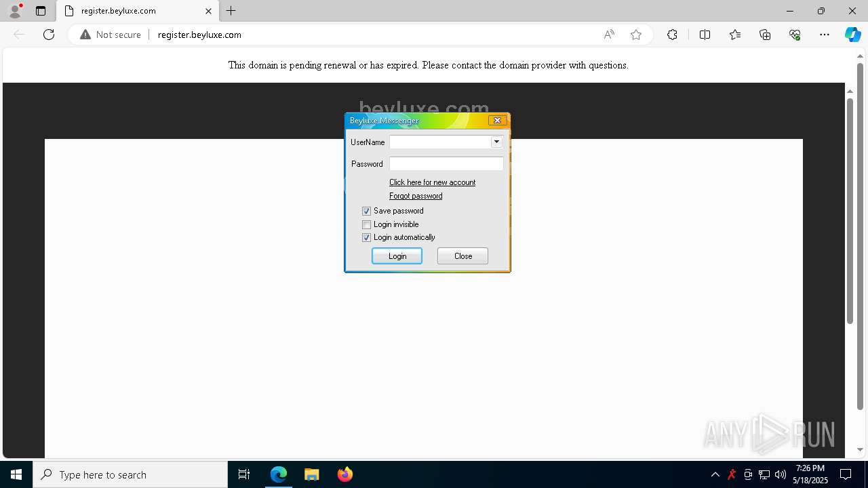Click the Login button
868x488 pixels.
(x=397, y=256)
